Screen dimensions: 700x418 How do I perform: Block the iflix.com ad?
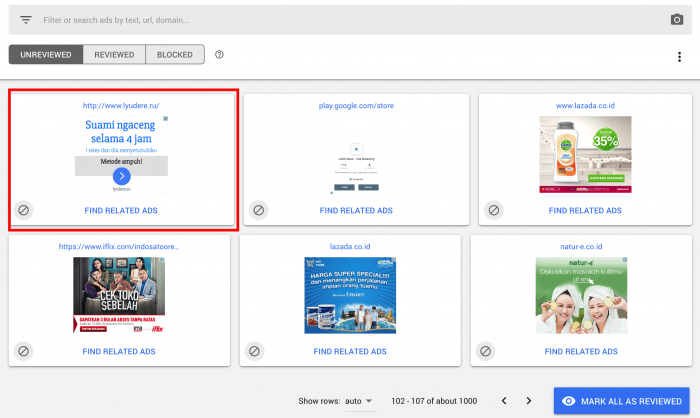click(24, 351)
